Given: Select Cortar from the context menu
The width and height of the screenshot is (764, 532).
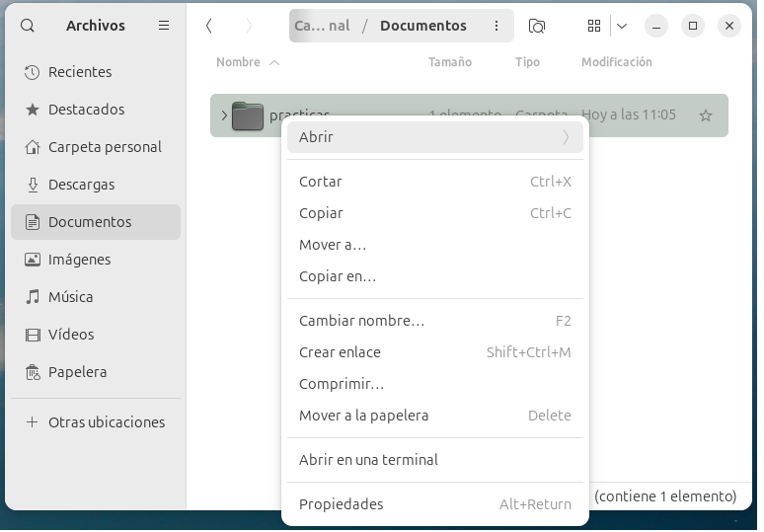Looking at the screenshot, I should (x=321, y=182).
